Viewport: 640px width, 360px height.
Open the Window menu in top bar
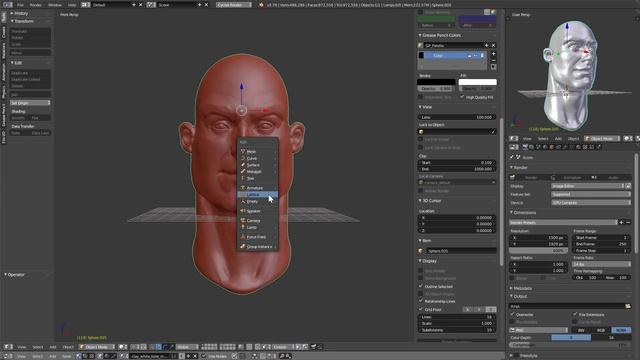[x=55, y=5]
